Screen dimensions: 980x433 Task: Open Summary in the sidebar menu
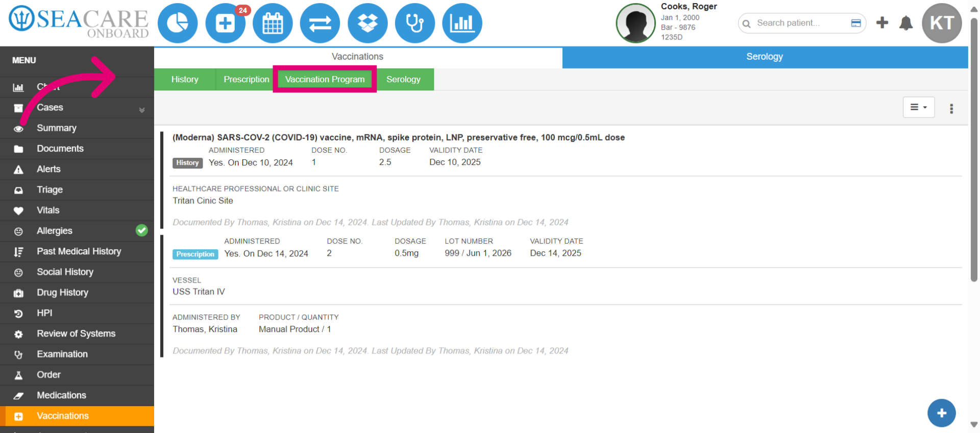point(77,128)
